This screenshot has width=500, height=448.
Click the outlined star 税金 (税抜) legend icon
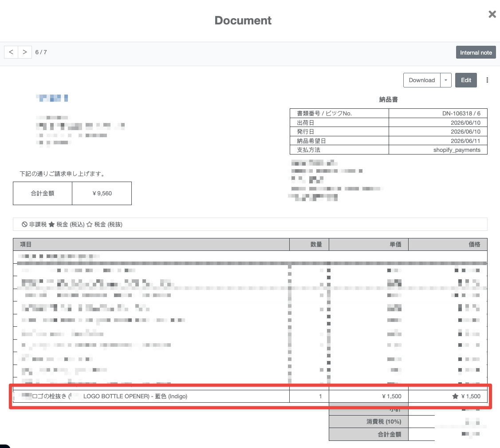coord(89,224)
